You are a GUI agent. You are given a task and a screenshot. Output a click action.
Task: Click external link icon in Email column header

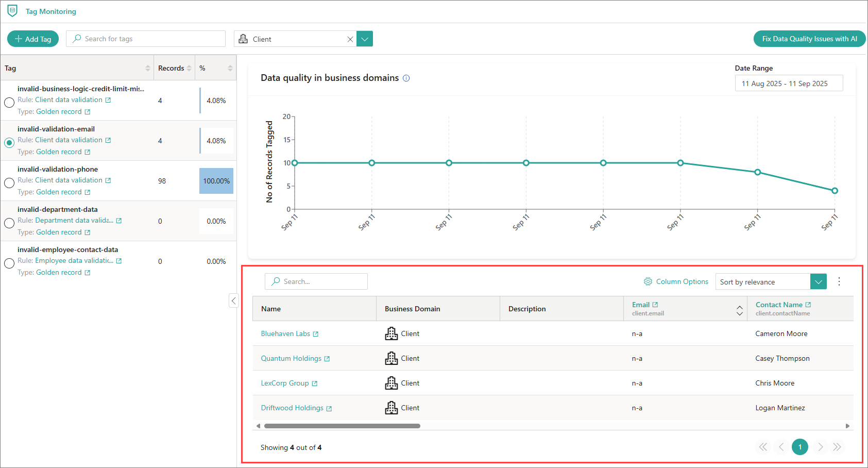[655, 305]
